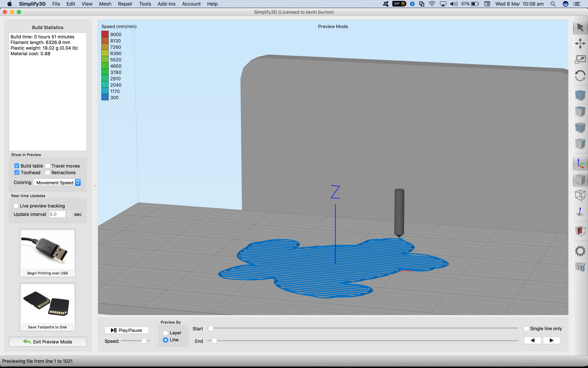The height and width of the screenshot is (368, 588).
Task: Switch to top view cube icon
Action: (580, 111)
